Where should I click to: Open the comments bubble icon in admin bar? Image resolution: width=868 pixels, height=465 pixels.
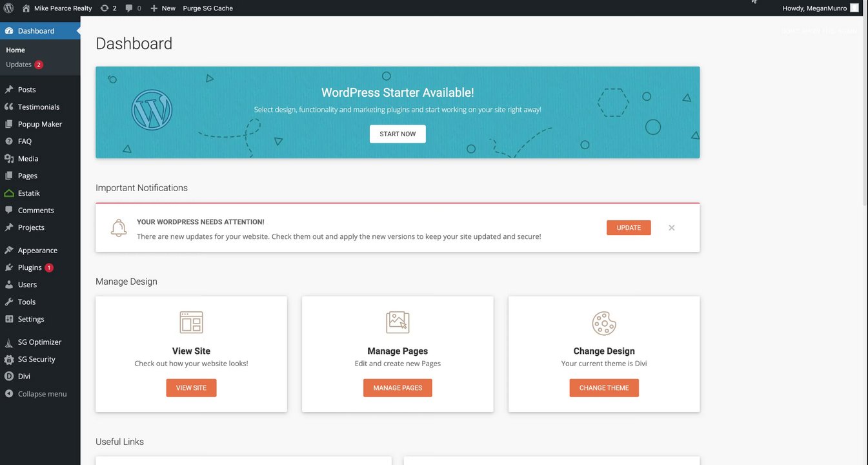(x=133, y=8)
